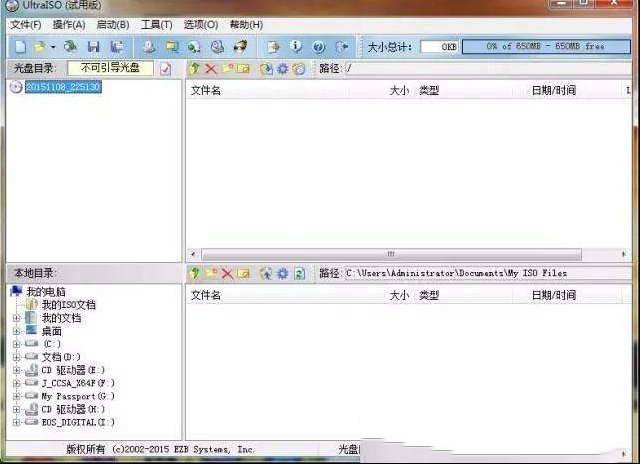Click the blue gear icon in the local toolbar
The image size is (640, 464).
click(x=282, y=273)
